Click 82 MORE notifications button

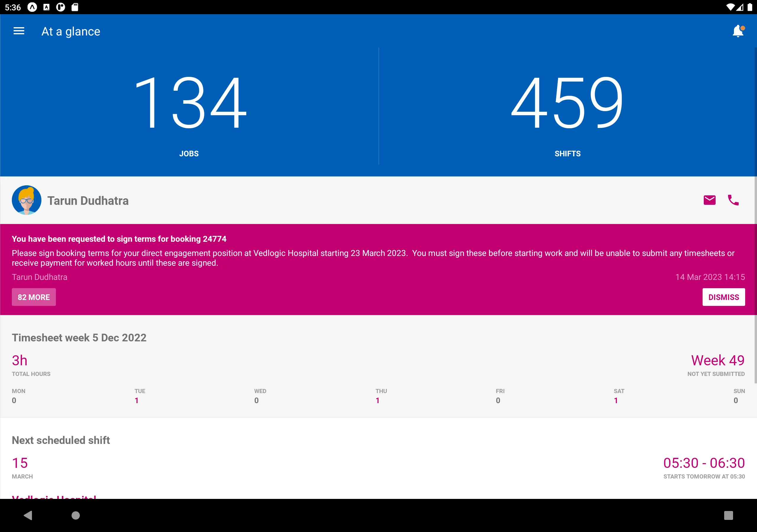[33, 297]
